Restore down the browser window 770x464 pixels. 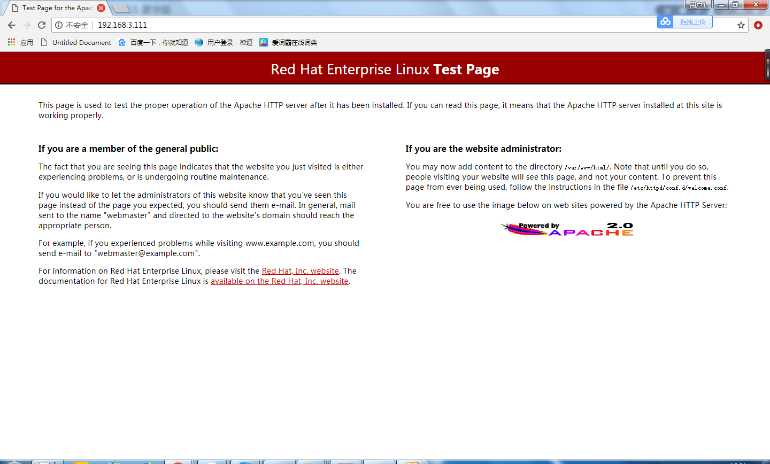[x=735, y=4]
